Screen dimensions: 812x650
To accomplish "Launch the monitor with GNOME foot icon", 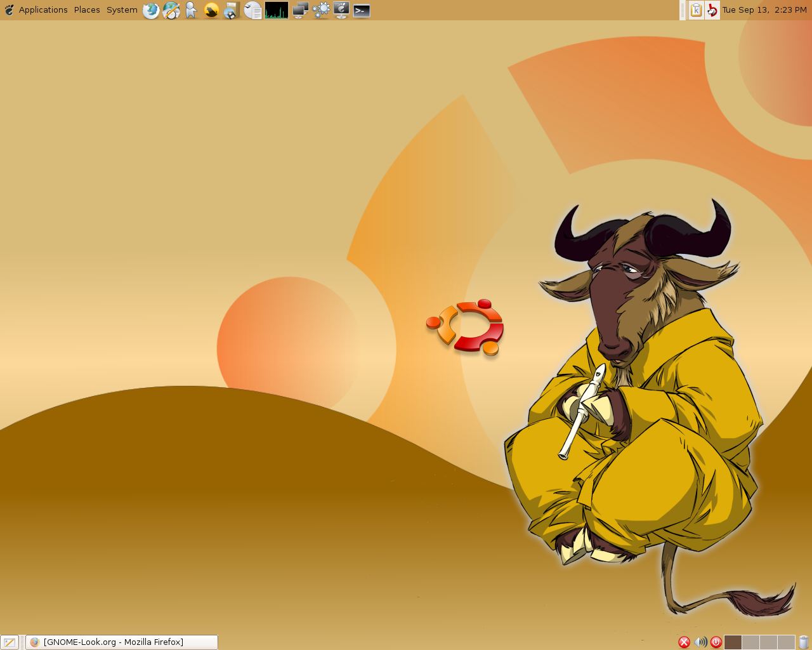I will [x=341, y=10].
